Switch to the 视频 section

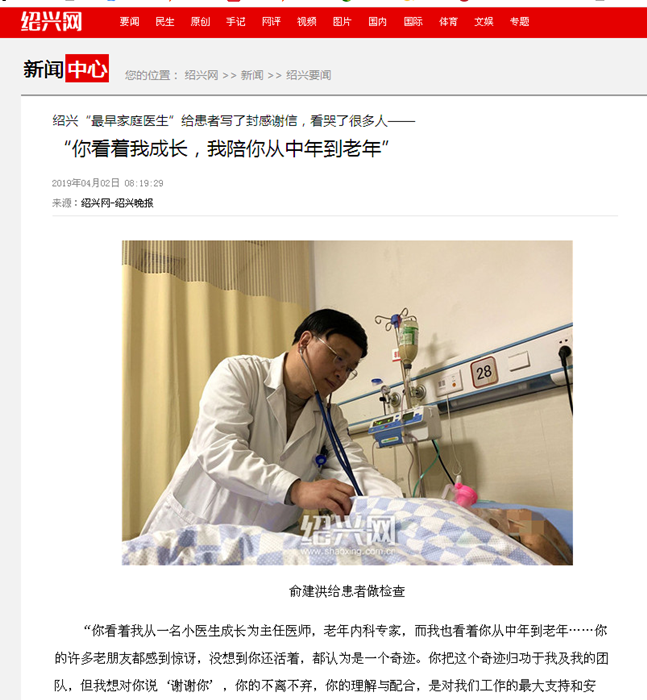click(x=307, y=21)
